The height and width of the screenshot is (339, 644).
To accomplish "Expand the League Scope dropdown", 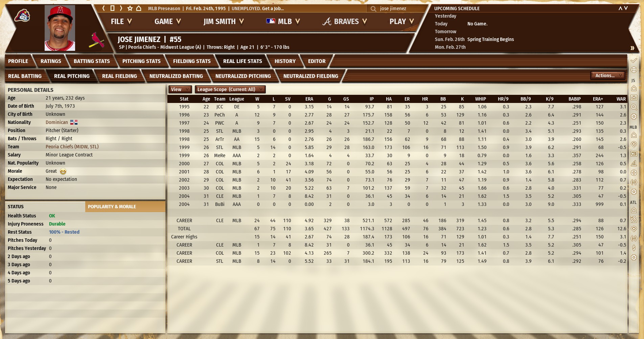I will [x=230, y=89].
